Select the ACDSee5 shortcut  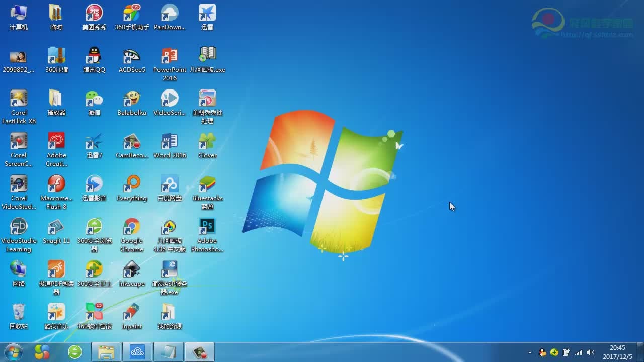pos(132,60)
